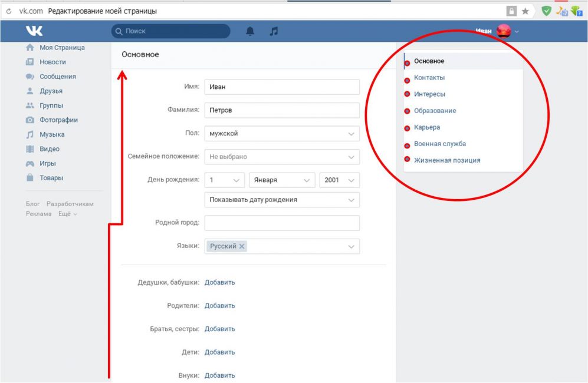
Task: Switch to the Контакты section tab
Action: tap(429, 78)
